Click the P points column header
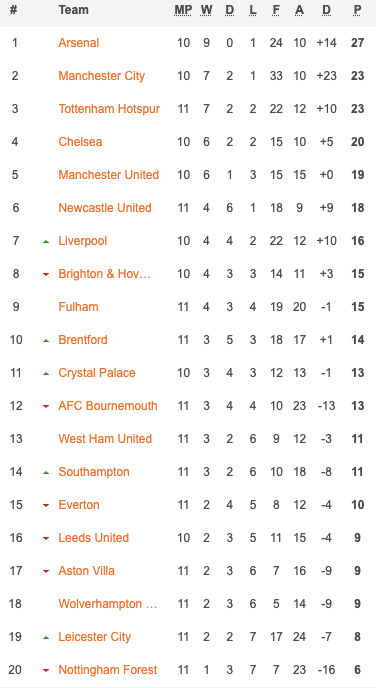The image size is (376, 688). (x=358, y=10)
